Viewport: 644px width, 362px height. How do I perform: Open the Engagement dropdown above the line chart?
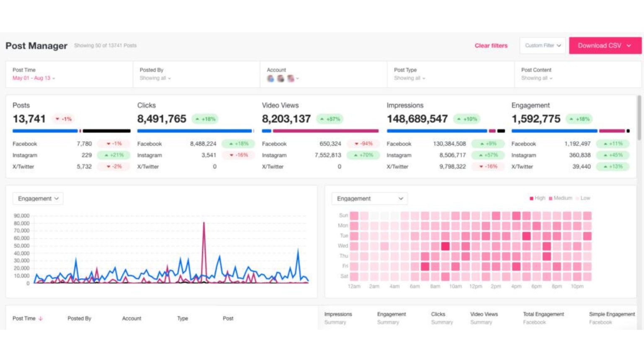38,198
